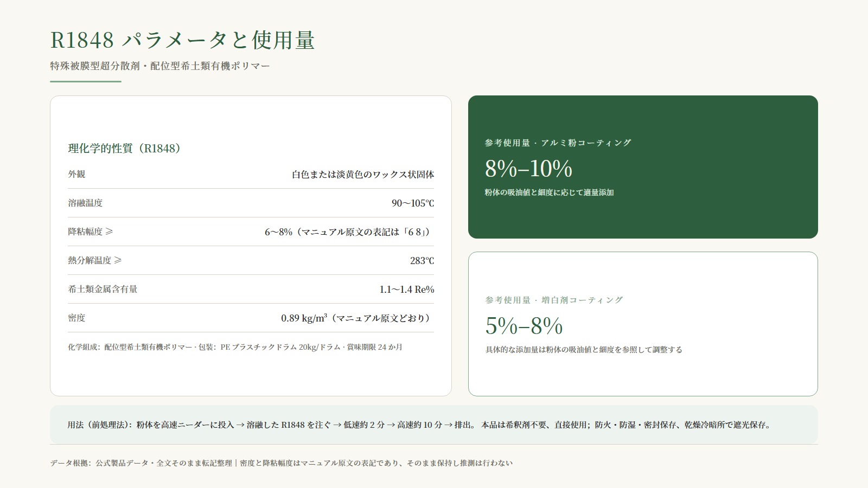
Task: Click the '外観' row label
Action: tap(76, 174)
